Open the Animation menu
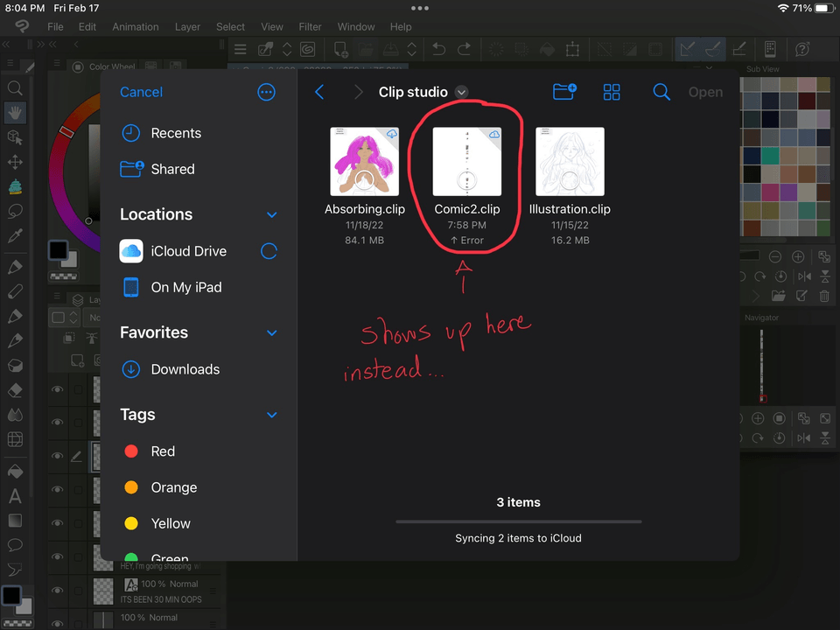 point(136,26)
